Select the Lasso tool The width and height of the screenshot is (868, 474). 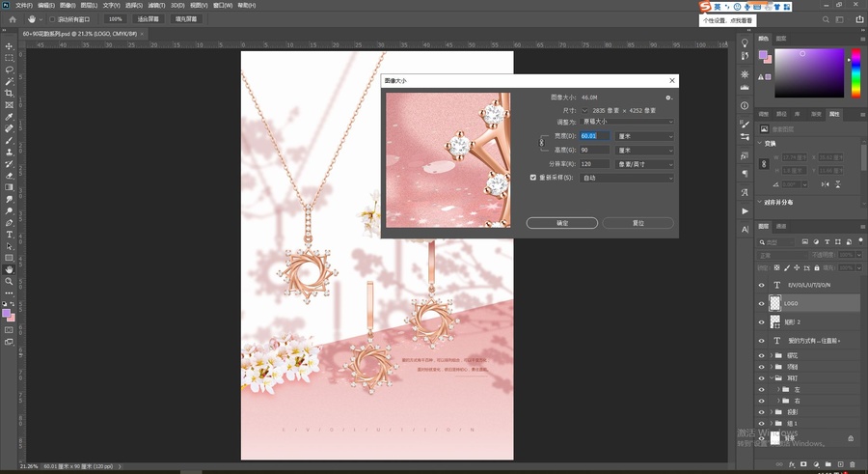coord(9,70)
